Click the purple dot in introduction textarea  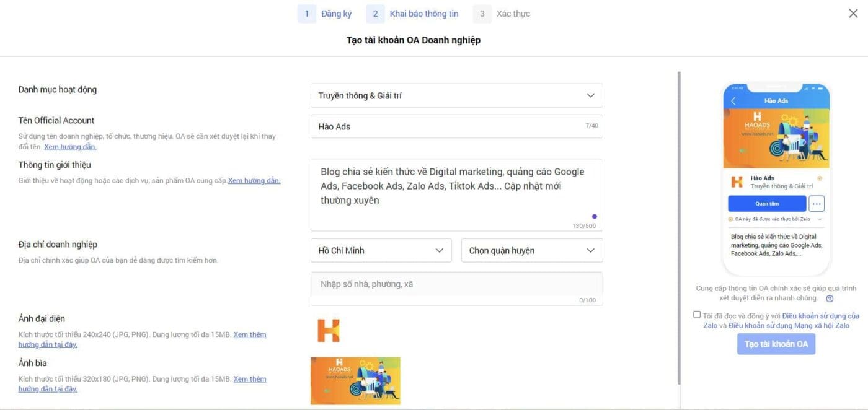595,217
